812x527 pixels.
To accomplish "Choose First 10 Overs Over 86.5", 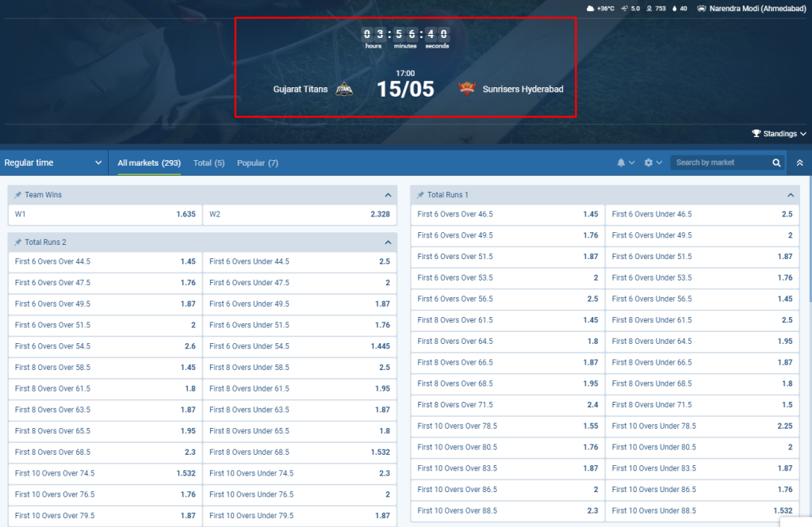I will pos(507,490).
